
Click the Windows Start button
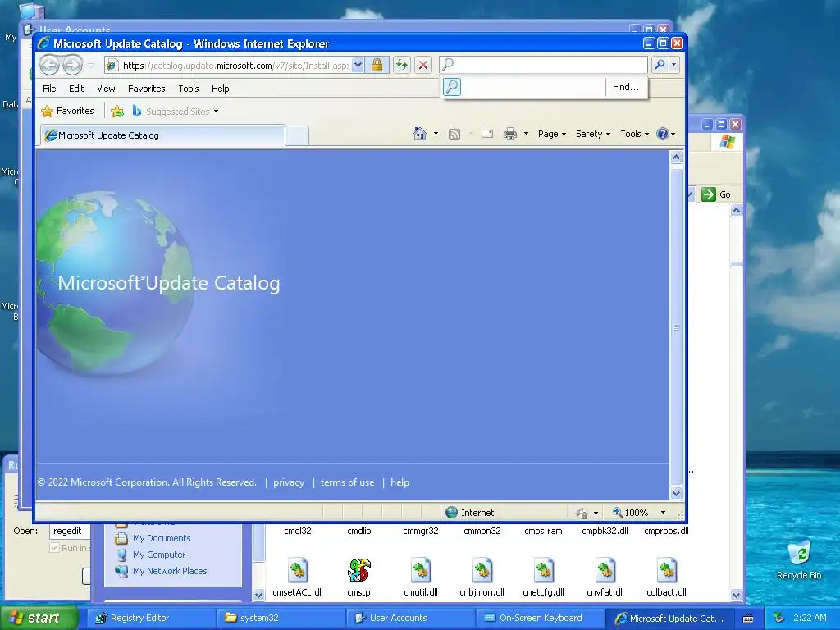(39, 618)
